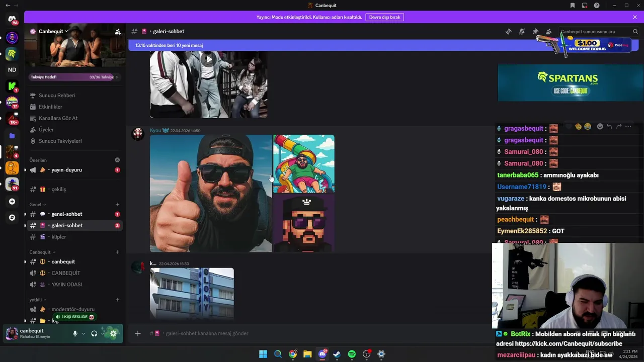
Task: Click the 1 KİŞİ SESLİDE voice indicator
Action: [x=74, y=317]
